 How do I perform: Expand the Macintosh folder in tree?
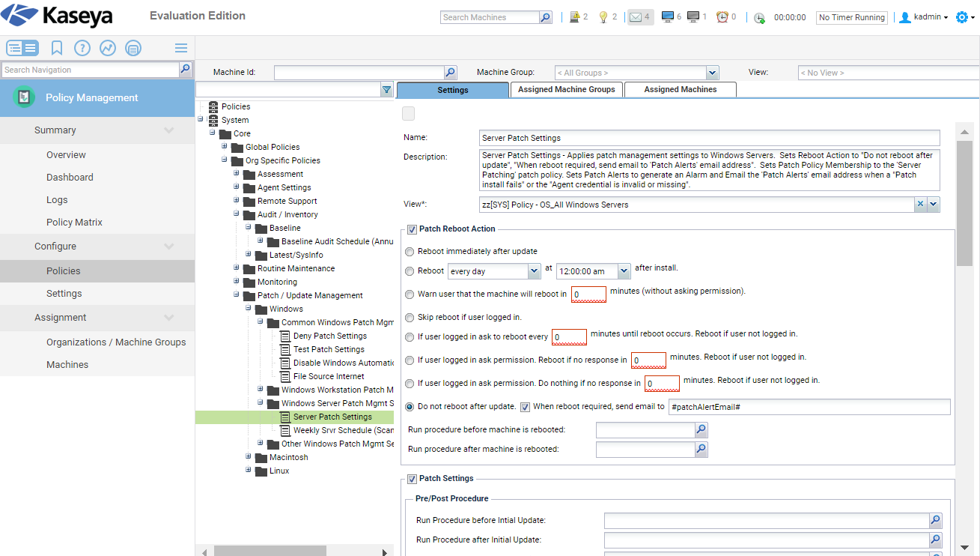249,456
